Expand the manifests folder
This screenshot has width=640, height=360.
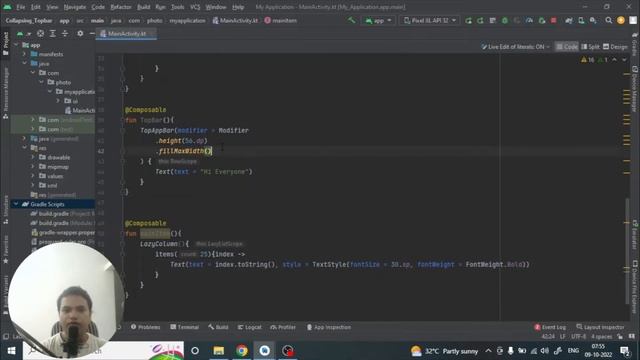pos(24,54)
